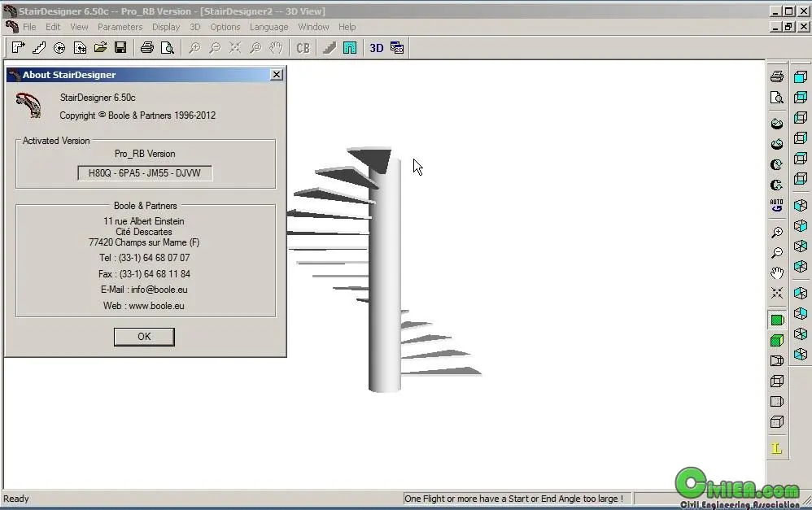This screenshot has width=812, height=510.
Task: Click the activation code field H80Q-6PA5
Action: pos(145,173)
